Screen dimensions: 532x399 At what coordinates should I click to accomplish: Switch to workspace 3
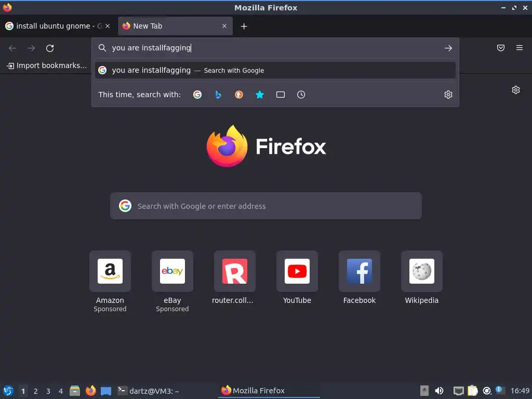tap(48, 391)
